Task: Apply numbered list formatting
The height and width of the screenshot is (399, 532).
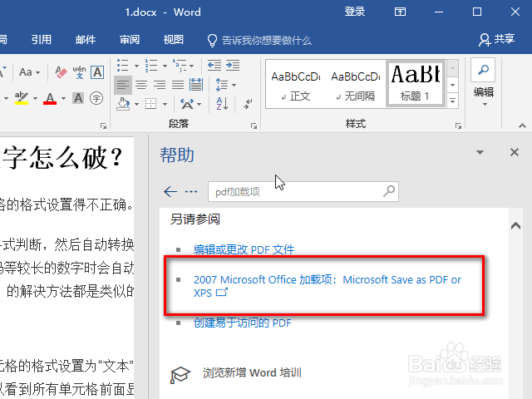Action: pos(151,65)
